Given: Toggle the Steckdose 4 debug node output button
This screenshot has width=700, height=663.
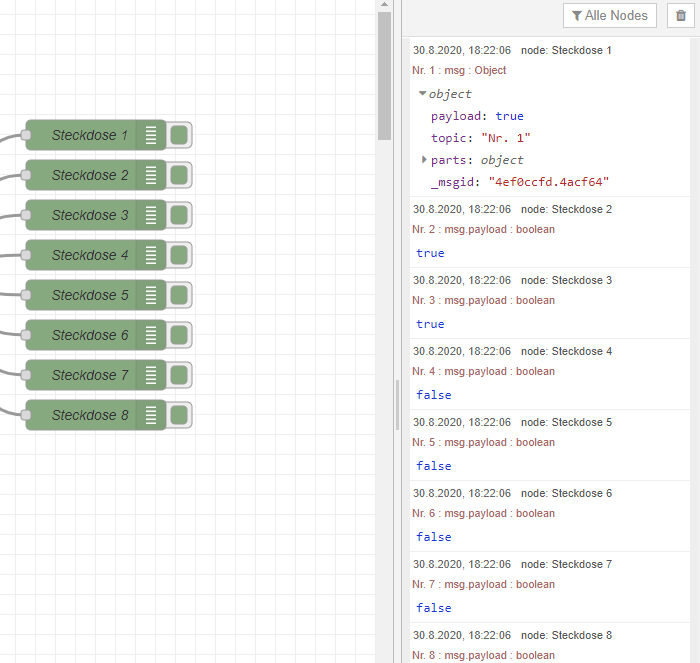Looking at the screenshot, I should point(179,255).
